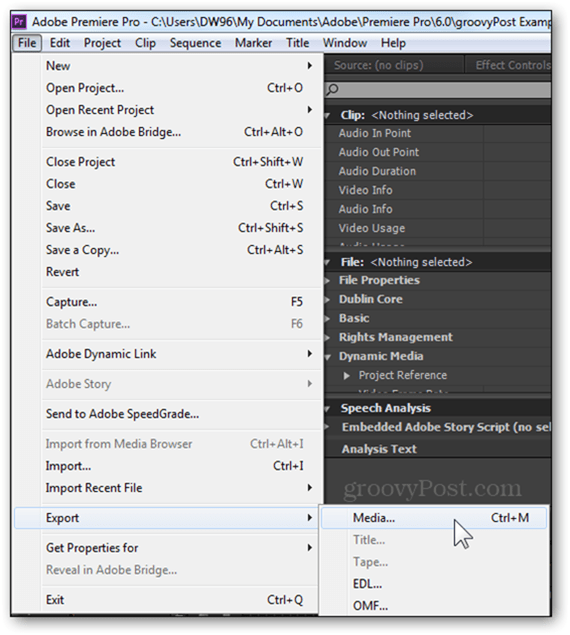Collapse Speech Analysis section
The width and height of the screenshot is (570, 635).
(x=327, y=409)
